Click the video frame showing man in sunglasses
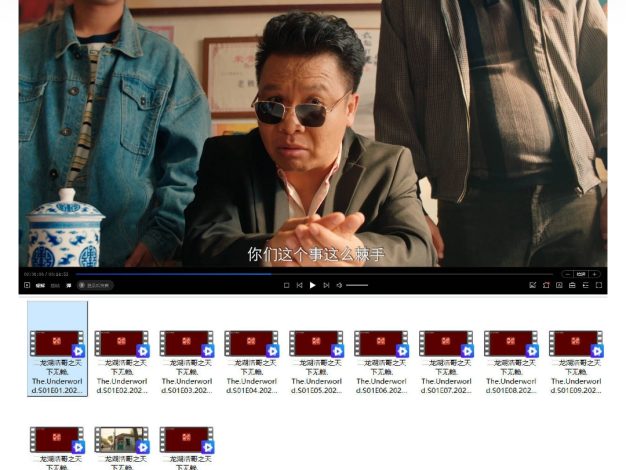The height and width of the screenshot is (470, 626). 313,133
